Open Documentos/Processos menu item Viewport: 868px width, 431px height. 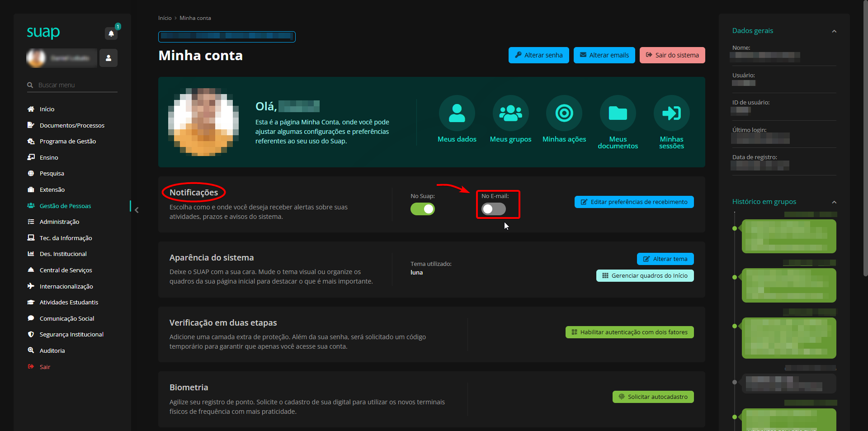pyautogui.click(x=72, y=125)
